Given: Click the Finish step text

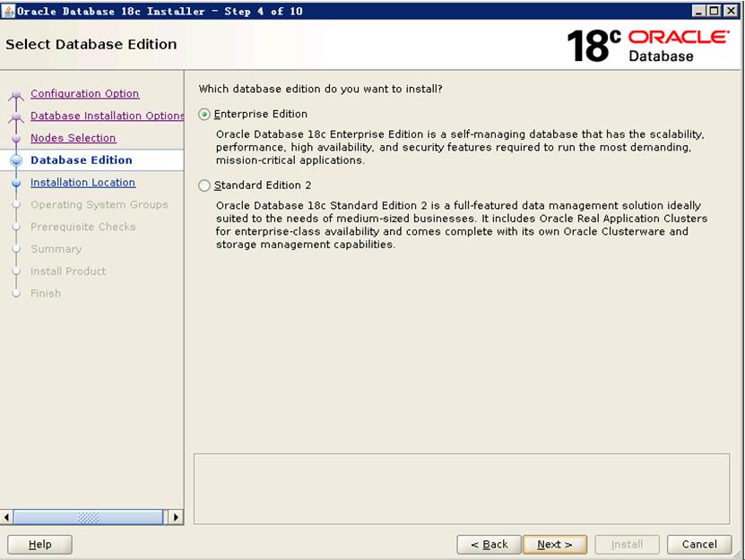Looking at the screenshot, I should (46, 294).
